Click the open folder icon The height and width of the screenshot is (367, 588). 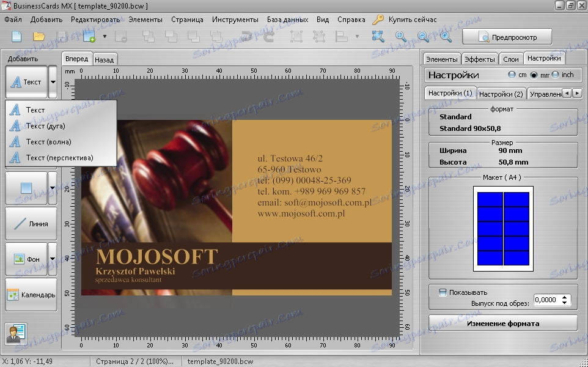[x=39, y=37]
